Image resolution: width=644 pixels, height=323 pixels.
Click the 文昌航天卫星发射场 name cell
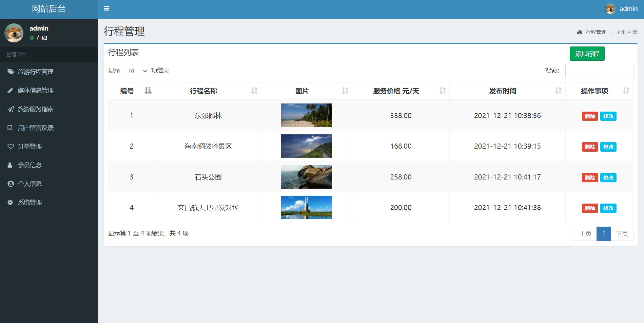point(208,208)
